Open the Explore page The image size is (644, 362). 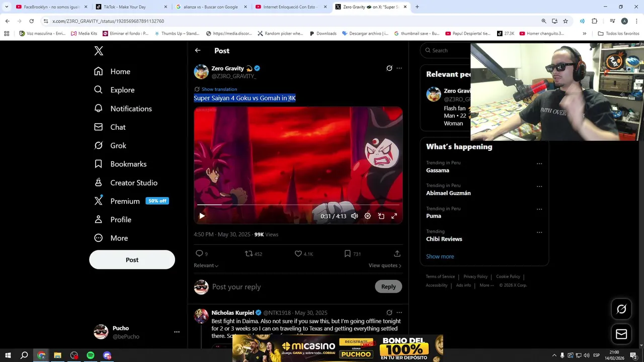click(x=114, y=90)
